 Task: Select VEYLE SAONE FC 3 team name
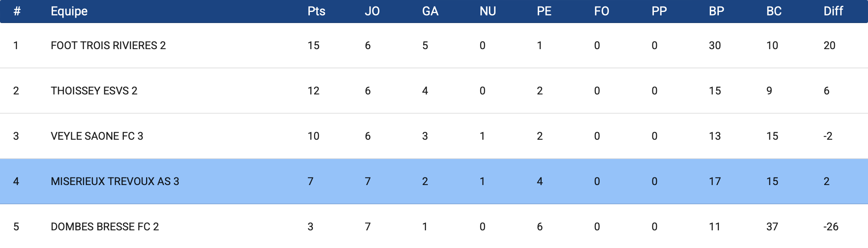(97, 136)
